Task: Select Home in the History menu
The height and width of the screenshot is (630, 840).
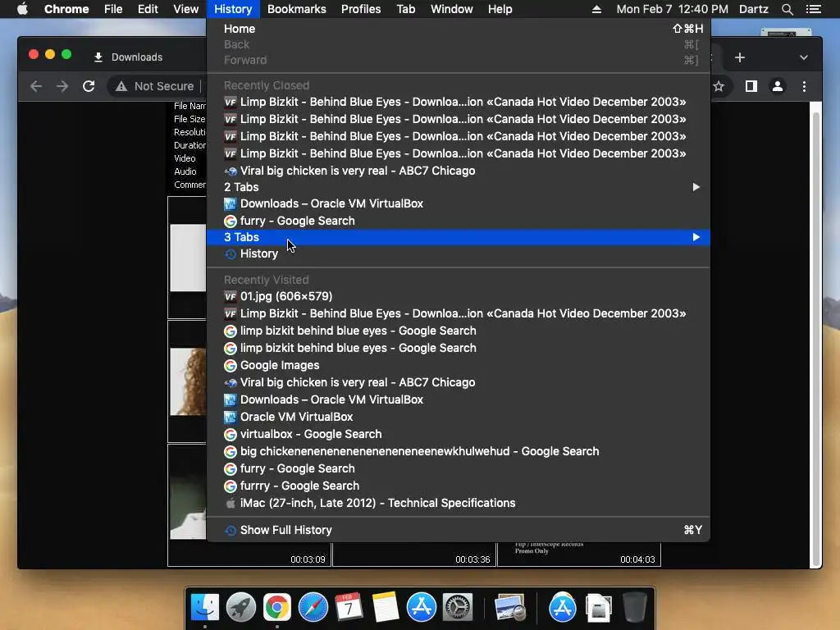Action: click(458, 29)
